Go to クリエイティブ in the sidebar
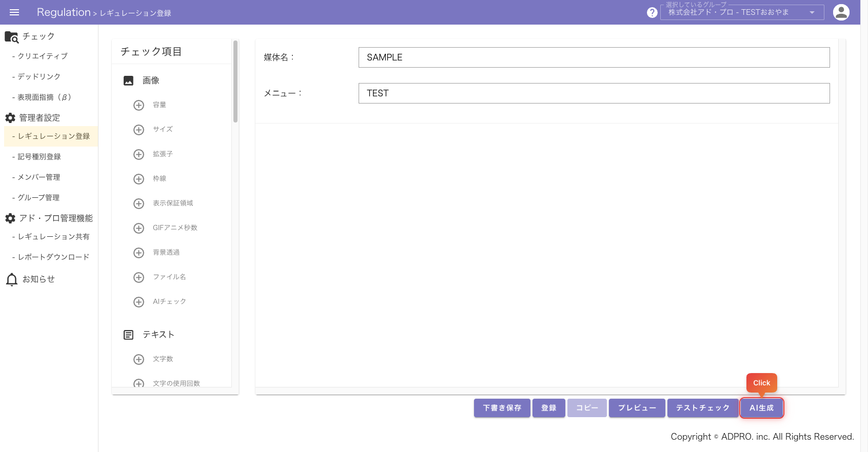The width and height of the screenshot is (868, 452). pos(43,56)
